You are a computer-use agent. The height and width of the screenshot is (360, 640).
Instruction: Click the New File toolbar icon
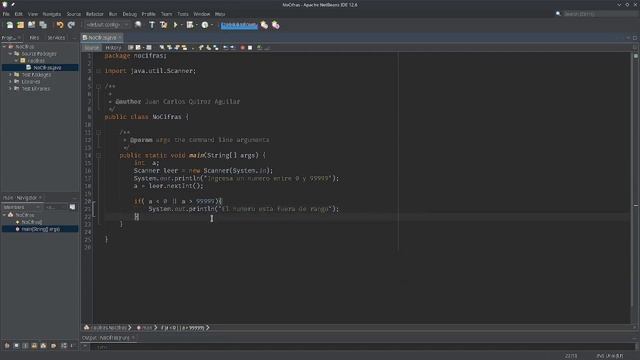point(9,25)
